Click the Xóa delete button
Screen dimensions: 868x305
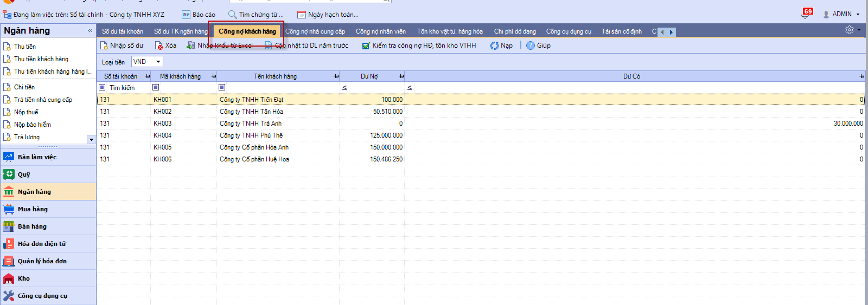click(165, 46)
